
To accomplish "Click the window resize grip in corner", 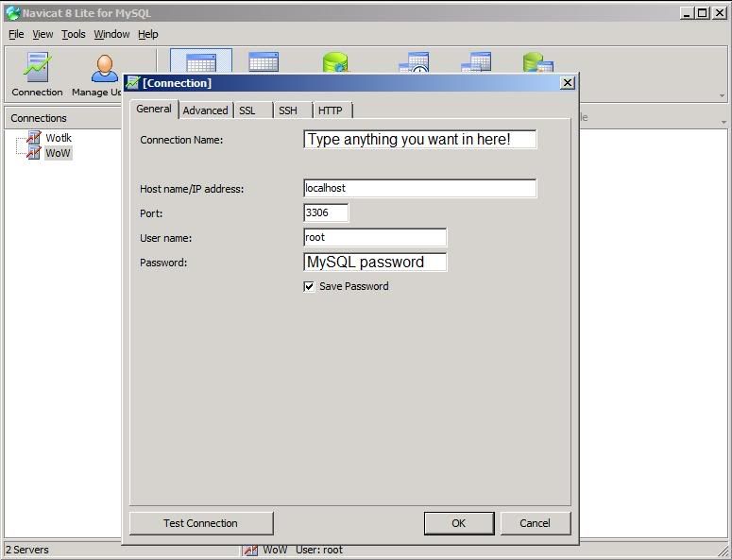I will (723, 552).
